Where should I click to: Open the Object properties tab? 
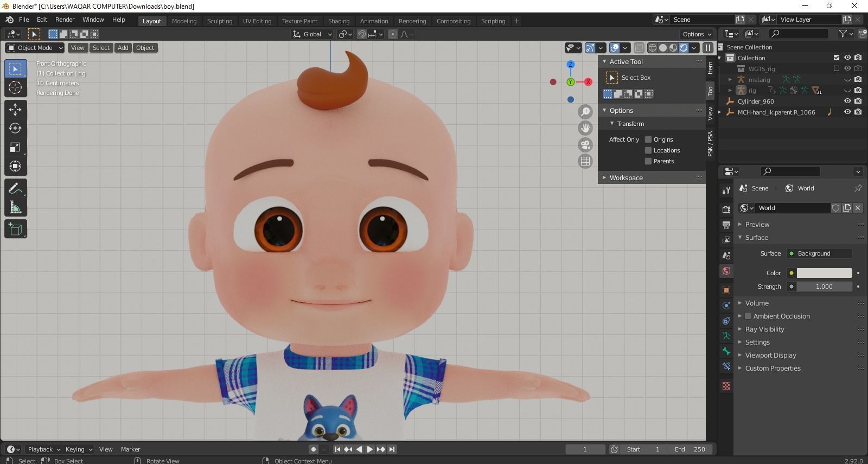(x=726, y=290)
